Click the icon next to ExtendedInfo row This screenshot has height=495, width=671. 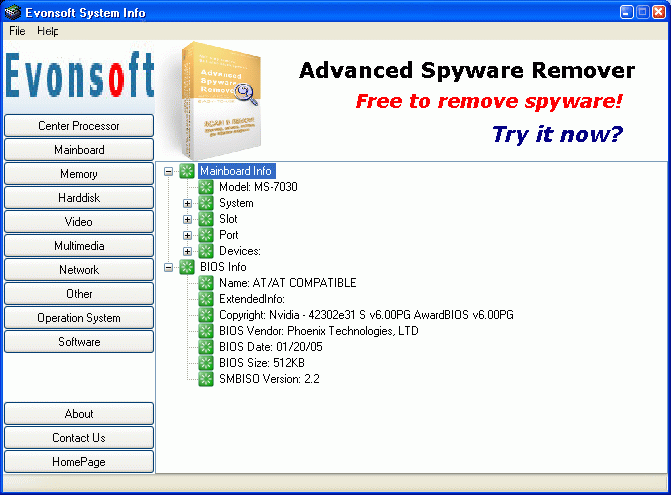click(206, 299)
